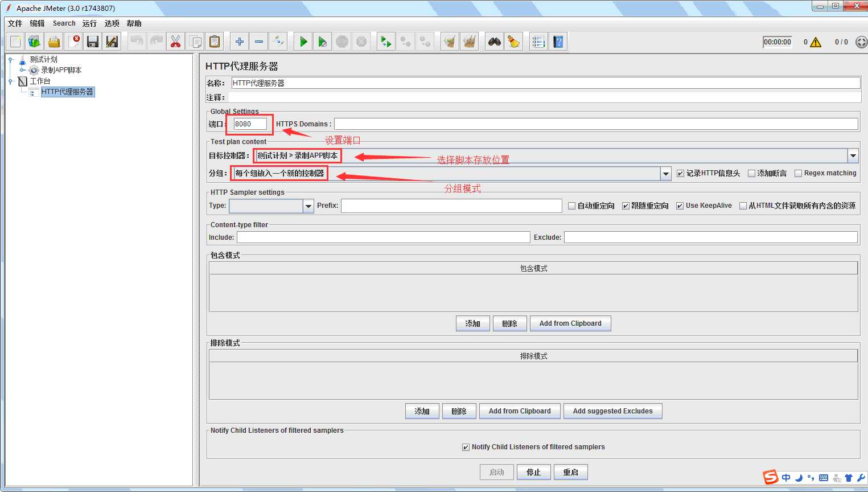
Task: Open the Search menu
Action: 64,23
